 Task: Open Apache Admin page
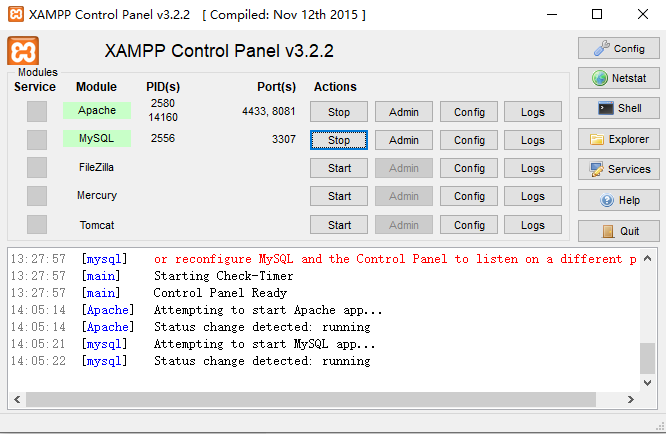pyautogui.click(x=404, y=112)
